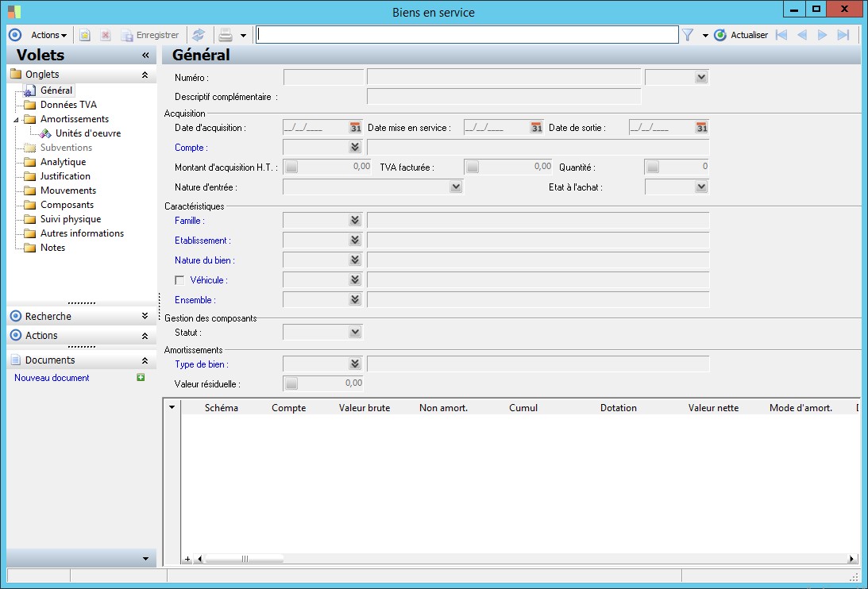Screen dimensions: 868x589
Task: Collapse the Amortissements tree node
Action: coord(16,120)
